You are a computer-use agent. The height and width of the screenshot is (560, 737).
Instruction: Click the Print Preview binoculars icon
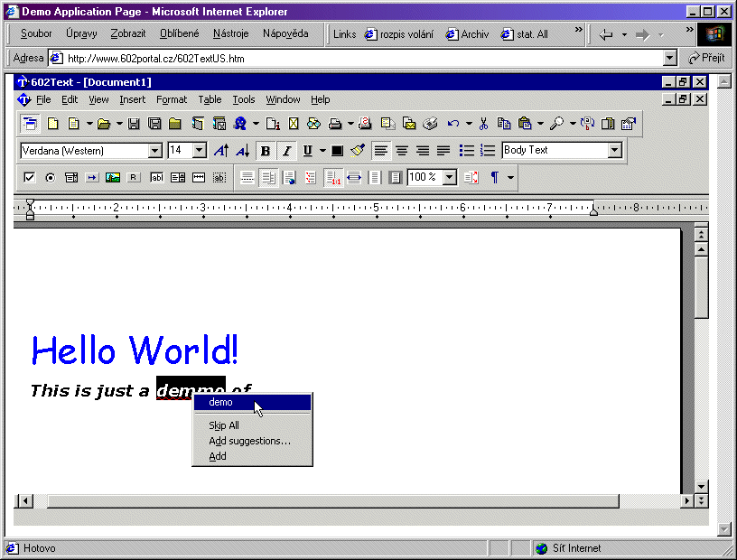click(x=313, y=124)
